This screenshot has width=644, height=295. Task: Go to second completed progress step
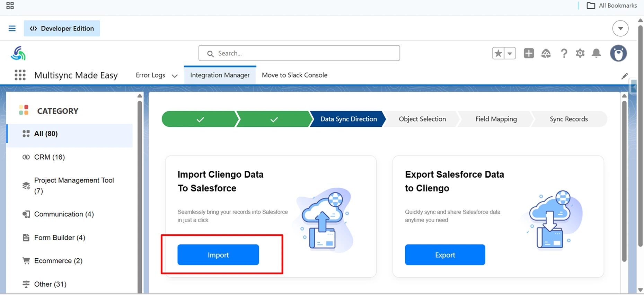coord(274,119)
